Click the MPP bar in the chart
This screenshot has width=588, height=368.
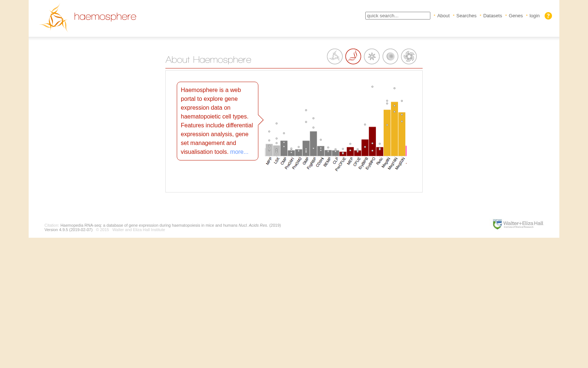tap(269, 150)
